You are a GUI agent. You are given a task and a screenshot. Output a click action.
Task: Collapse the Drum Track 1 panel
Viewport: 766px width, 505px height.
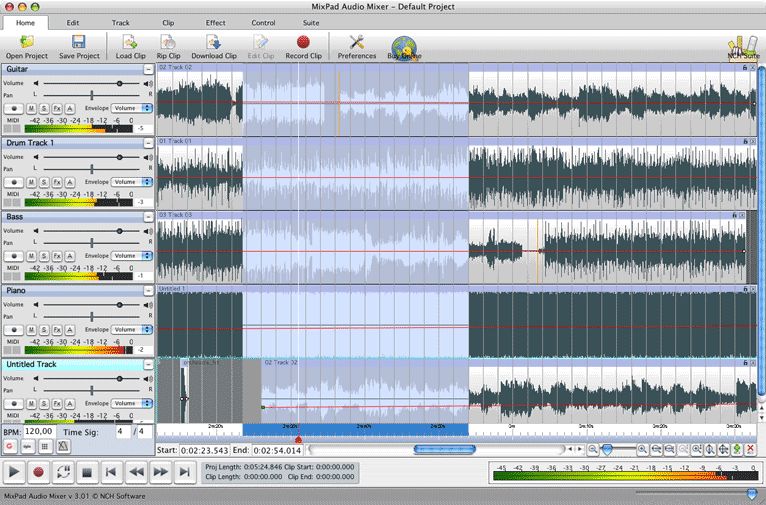[x=149, y=143]
